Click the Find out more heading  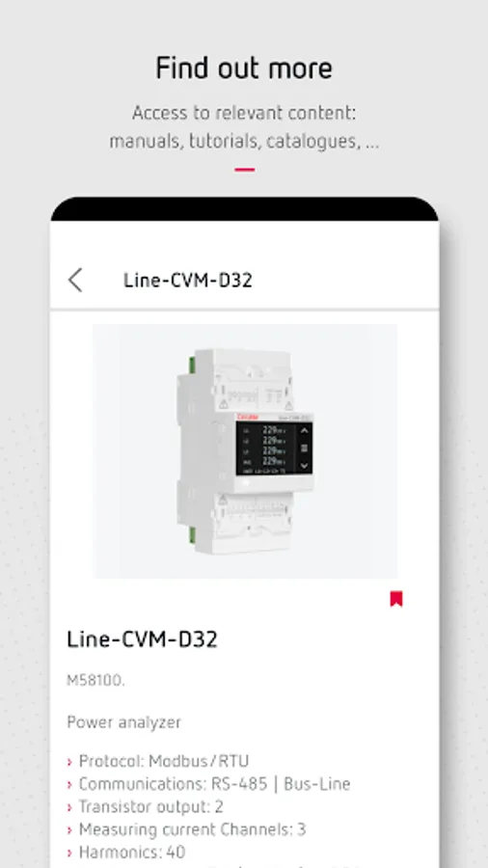click(244, 68)
